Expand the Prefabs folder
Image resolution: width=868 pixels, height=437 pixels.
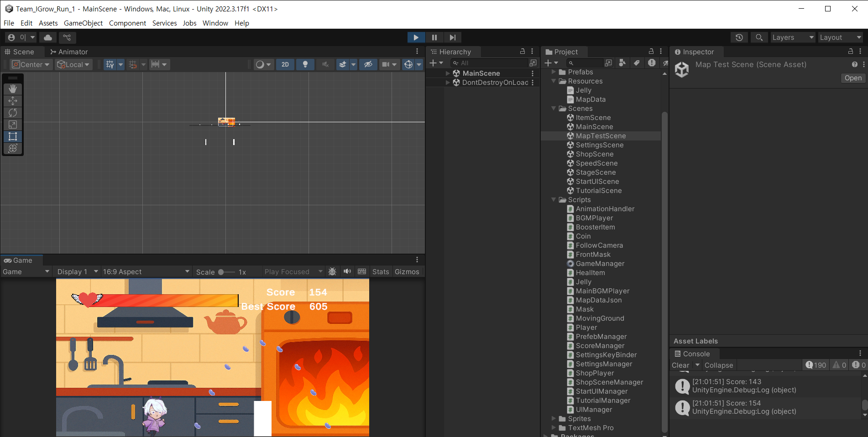(x=554, y=72)
